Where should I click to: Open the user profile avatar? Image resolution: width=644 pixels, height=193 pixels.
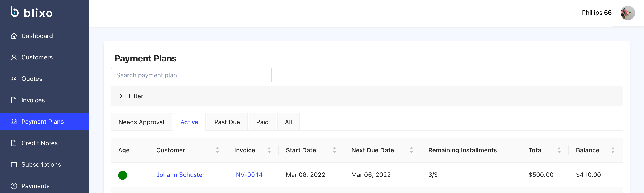tap(627, 13)
